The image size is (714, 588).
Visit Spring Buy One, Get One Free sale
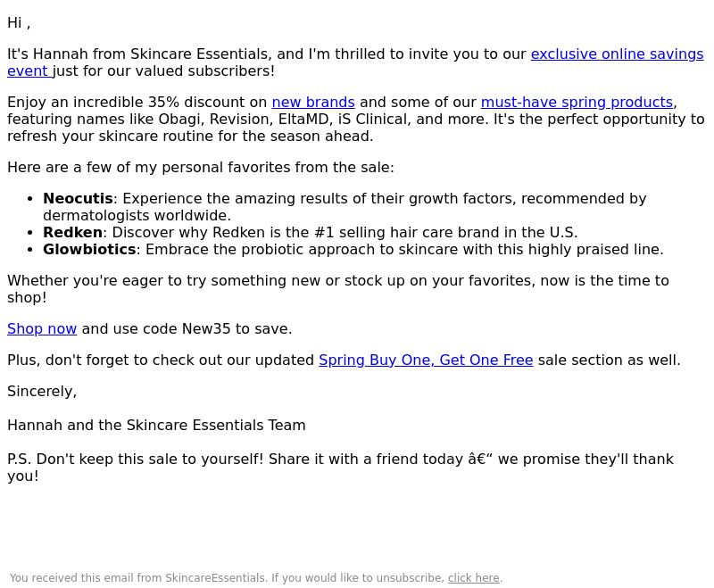[426, 360]
